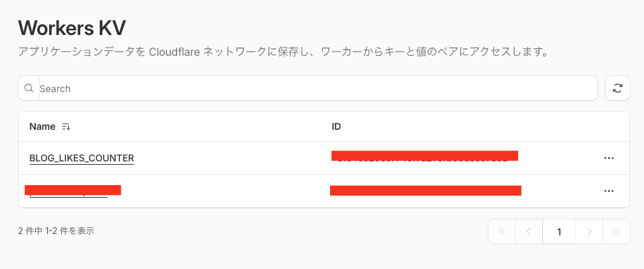Jump to last page with double-right chevron
This screenshot has width=644, height=269.
point(616,231)
